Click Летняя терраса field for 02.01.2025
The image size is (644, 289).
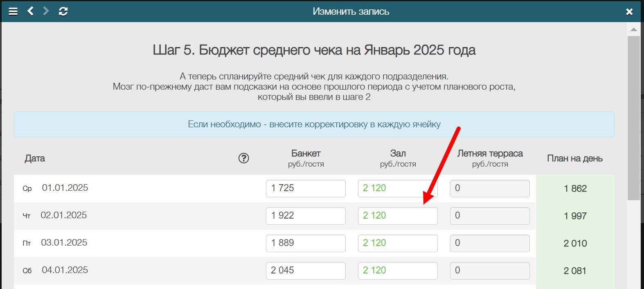coord(489,216)
